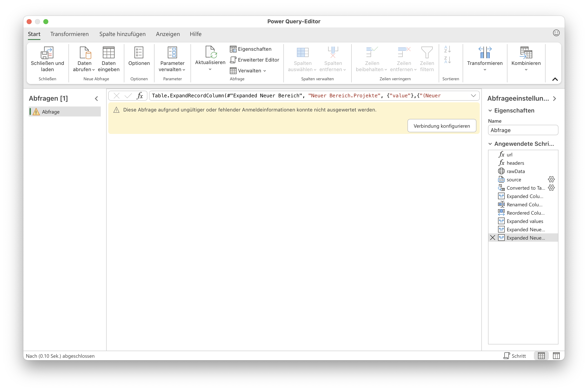This screenshot has height=391, width=588.
Task: Delete selected Expanded Neue step (X)
Action: click(492, 238)
